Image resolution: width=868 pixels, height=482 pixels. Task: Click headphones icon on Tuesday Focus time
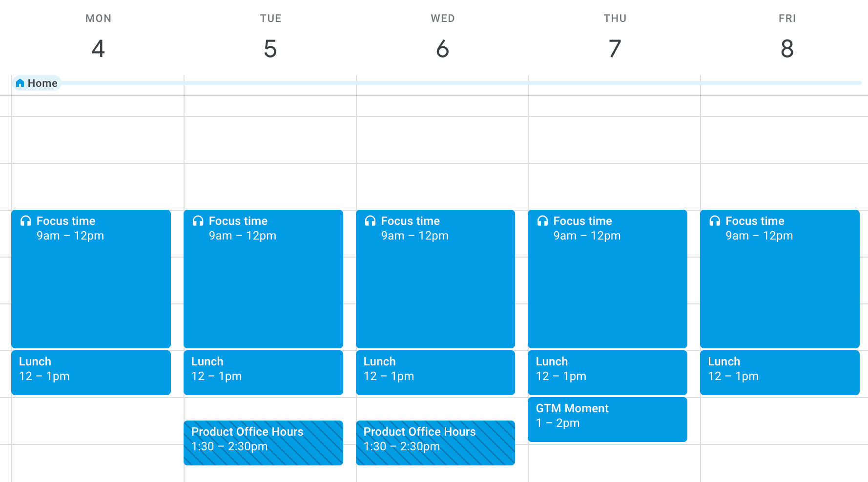[198, 221]
